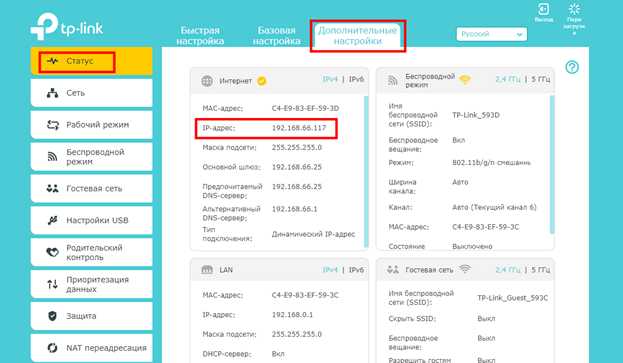Click the TP-Link logo
The width and height of the screenshot is (623, 363).
coord(67,27)
